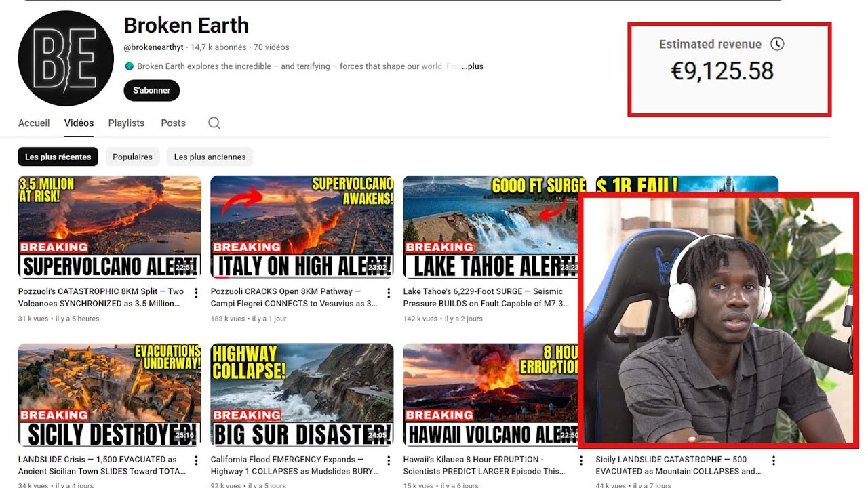Open SICILY DESTROYED video thumbnail
The height and width of the screenshot is (488, 868).
(x=110, y=395)
